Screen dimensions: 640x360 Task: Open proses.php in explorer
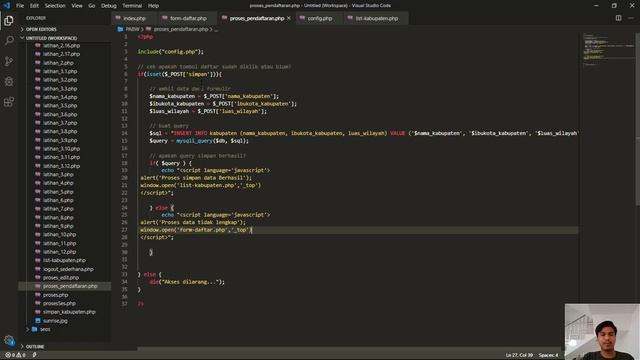(56, 295)
